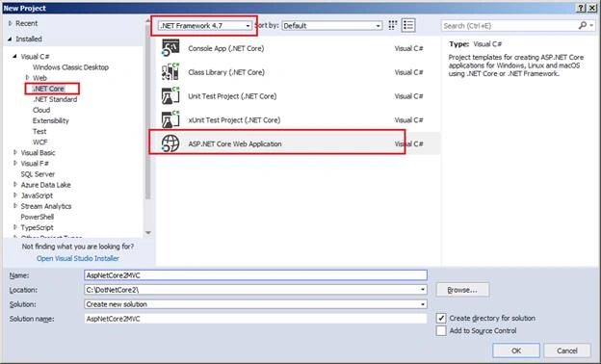The height and width of the screenshot is (364, 601).
Task: Open the Location path dropdown
Action: pos(423,289)
